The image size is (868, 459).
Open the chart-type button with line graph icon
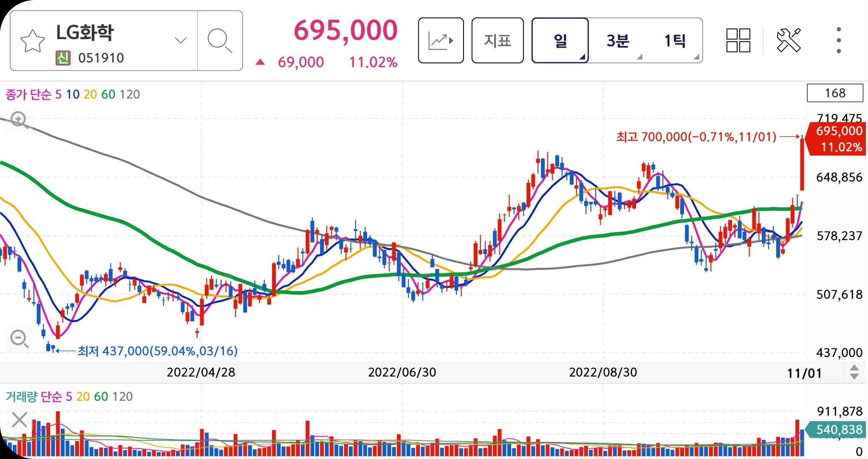(441, 40)
